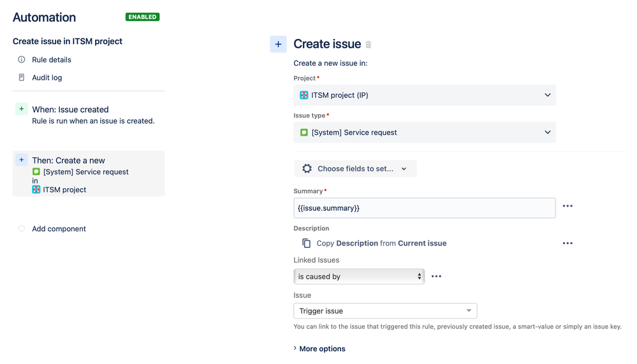This screenshot has width=637, height=364.
Task: Open more options dots for Summary field
Action: point(567,206)
